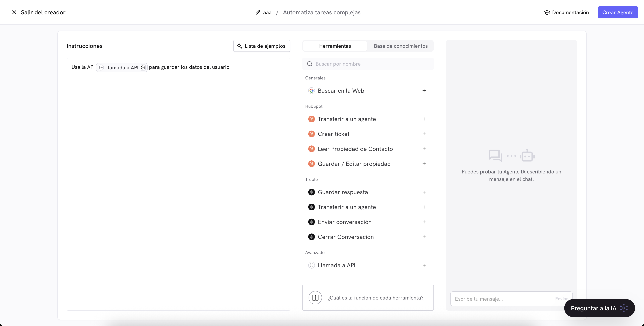This screenshot has width=644, height=326.
Task: Click the Crear Agente button
Action: pyautogui.click(x=618, y=12)
